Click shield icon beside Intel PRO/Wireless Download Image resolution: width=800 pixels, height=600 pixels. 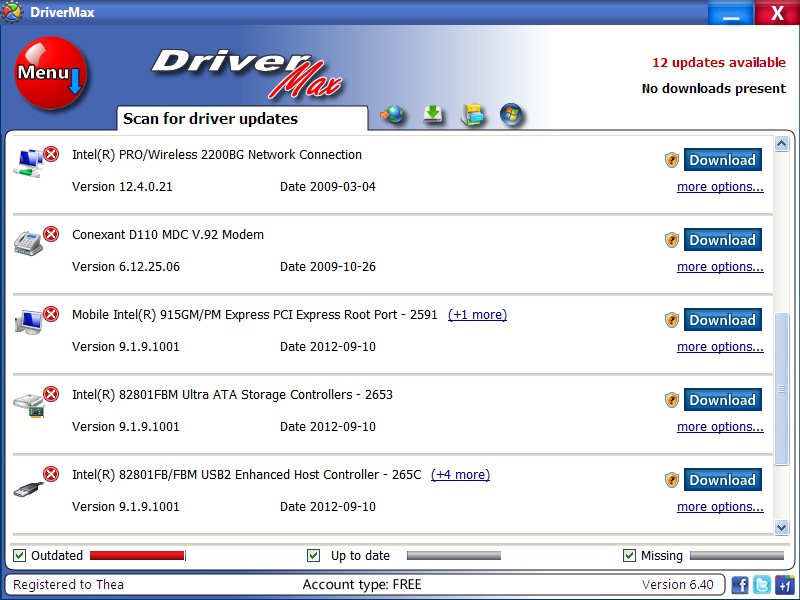[672, 160]
